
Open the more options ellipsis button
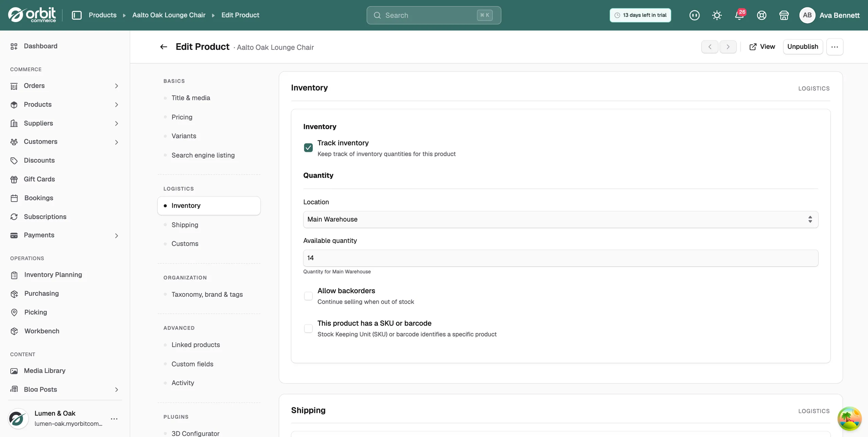click(x=835, y=47)
